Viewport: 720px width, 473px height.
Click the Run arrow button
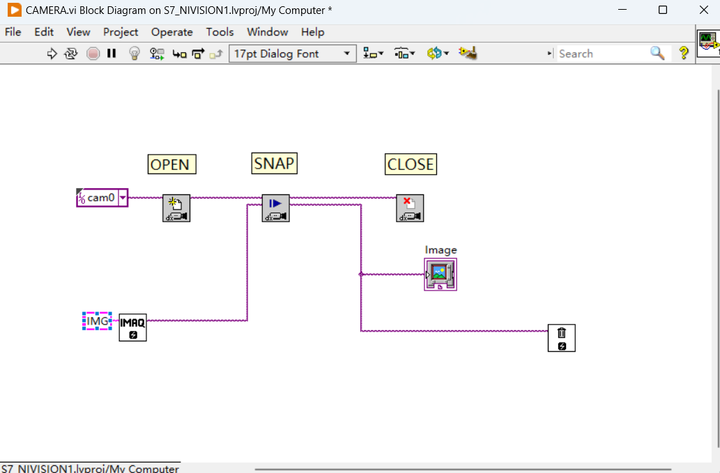[52, 54]
